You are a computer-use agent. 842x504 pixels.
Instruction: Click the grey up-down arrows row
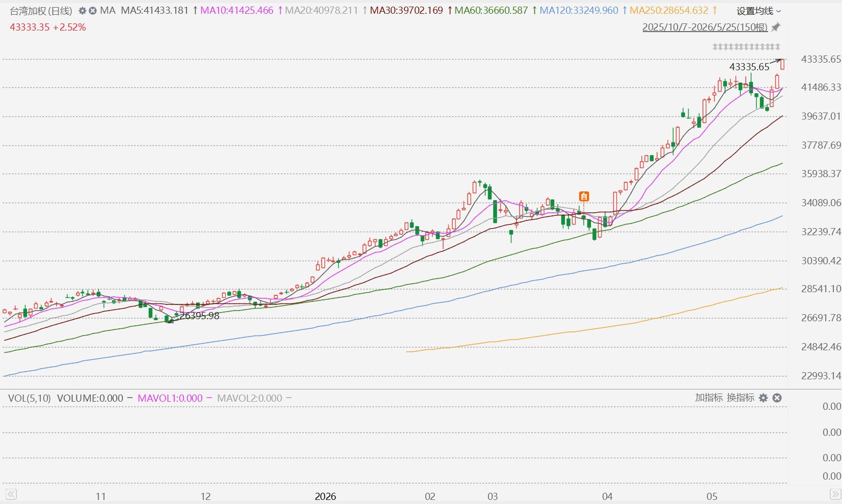[x=746, y=47]
